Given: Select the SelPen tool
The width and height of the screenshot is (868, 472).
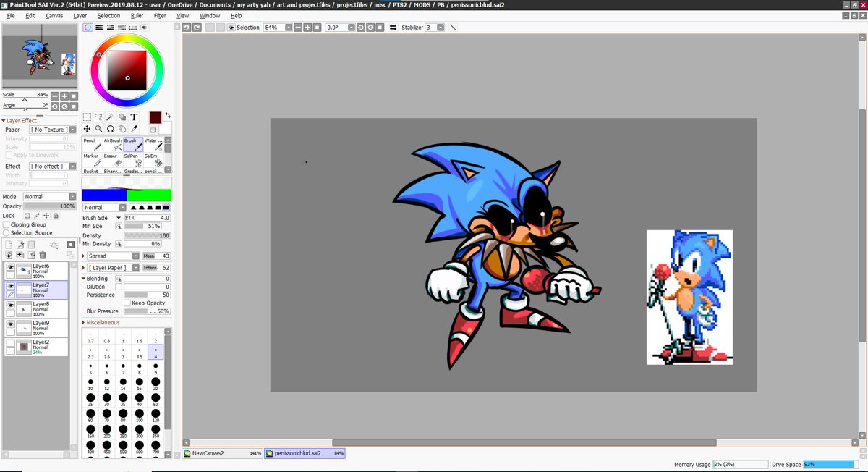Looking at the screenshot, I should coord(132,160).
